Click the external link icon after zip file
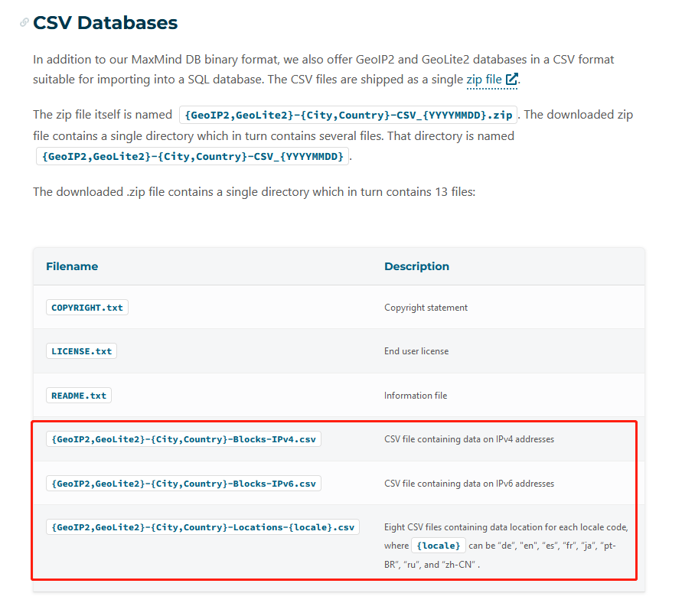Screen dimensions: 695x616 [512, 80]
